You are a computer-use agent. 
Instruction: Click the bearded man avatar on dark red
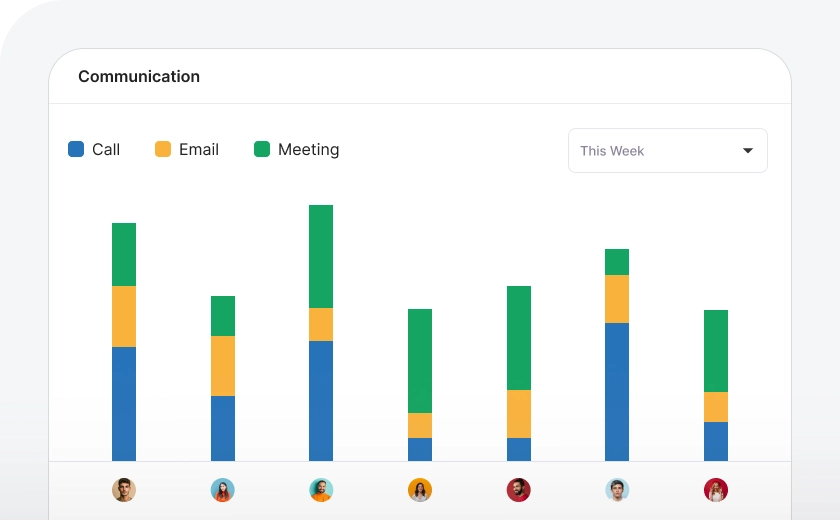tap(518, 490)
